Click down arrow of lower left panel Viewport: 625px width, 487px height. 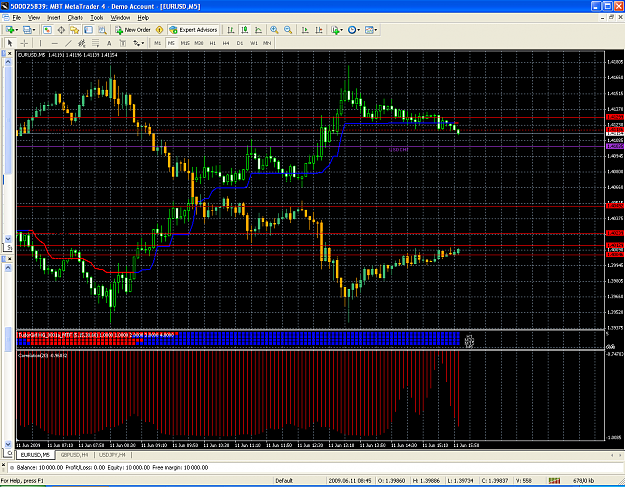[x=8, y=444]
